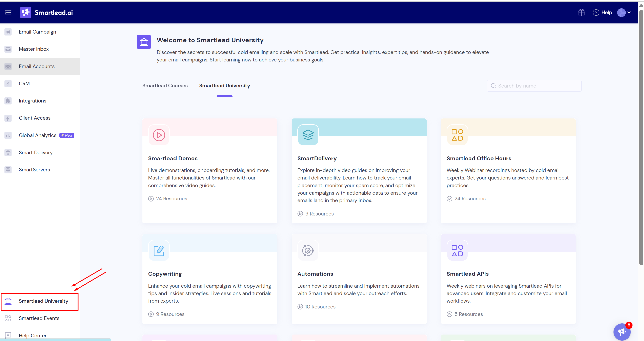Click the SmartServers server icon
The image size is (644, 341).
8,170
